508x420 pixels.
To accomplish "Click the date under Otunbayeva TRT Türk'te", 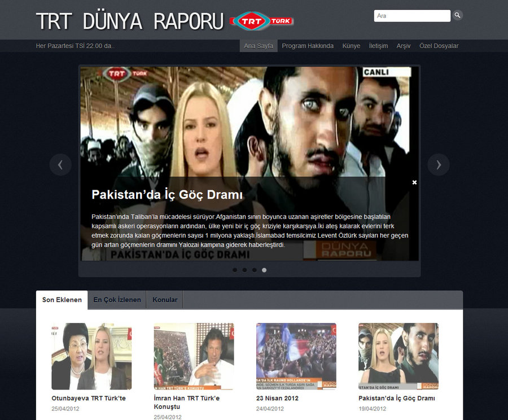I will coord(65,409).
